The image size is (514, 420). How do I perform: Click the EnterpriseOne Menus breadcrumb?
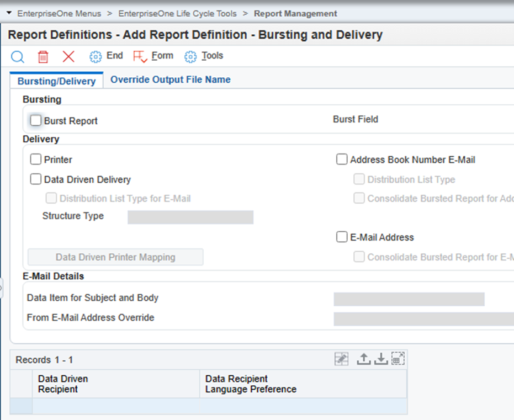click(x=59, y=13)
